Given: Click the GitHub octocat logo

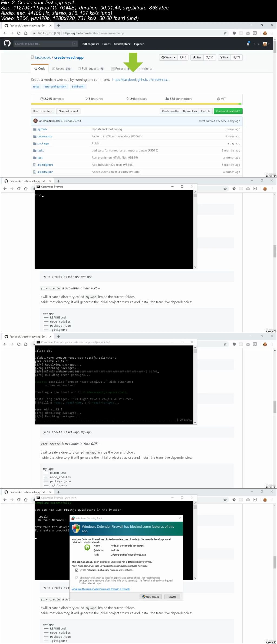Looking at the screenshot, I should point(7,43).
